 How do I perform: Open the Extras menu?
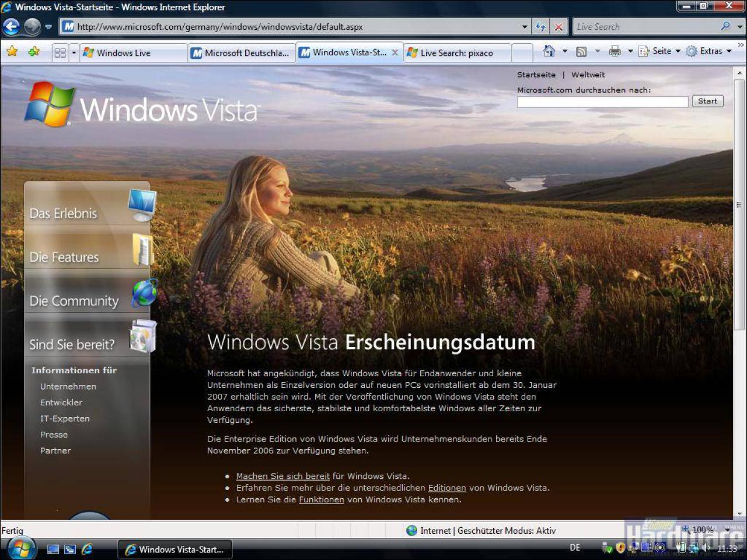pyautogui.click(x=709, y=51)
